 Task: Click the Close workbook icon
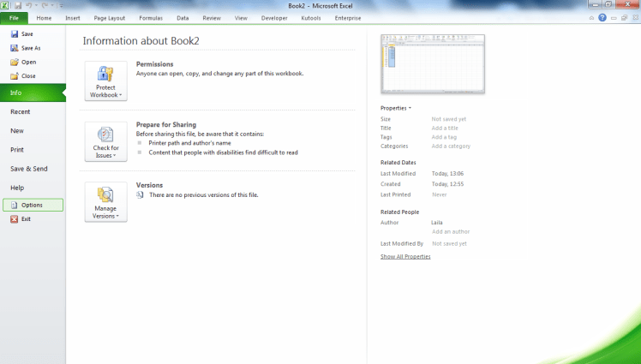pos(14,76)
